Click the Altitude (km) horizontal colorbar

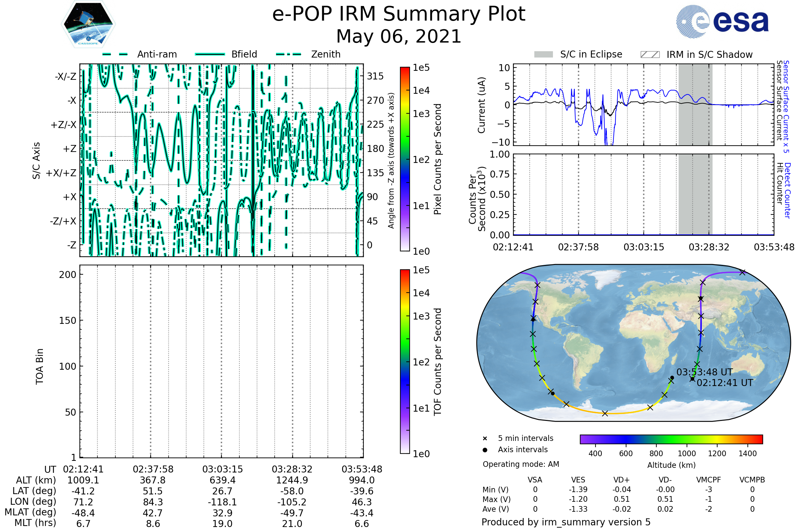point(671,439)
